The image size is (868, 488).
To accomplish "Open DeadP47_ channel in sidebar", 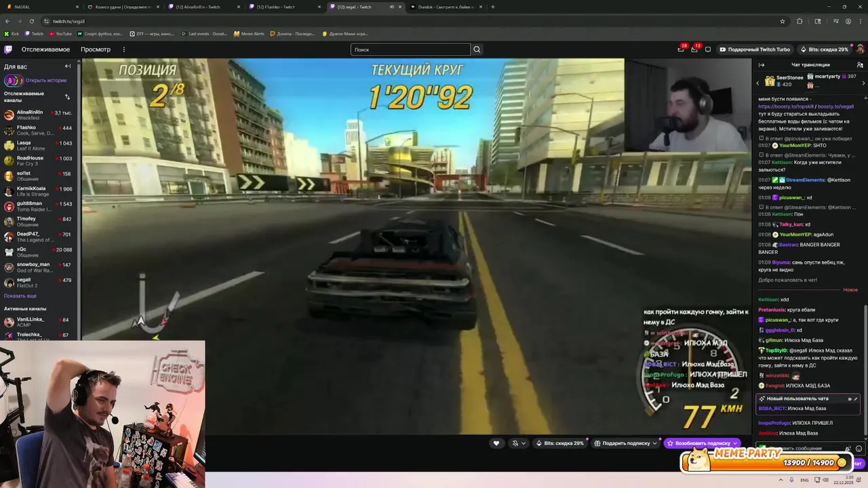I will pyautogui.click(x=39, y=237).
